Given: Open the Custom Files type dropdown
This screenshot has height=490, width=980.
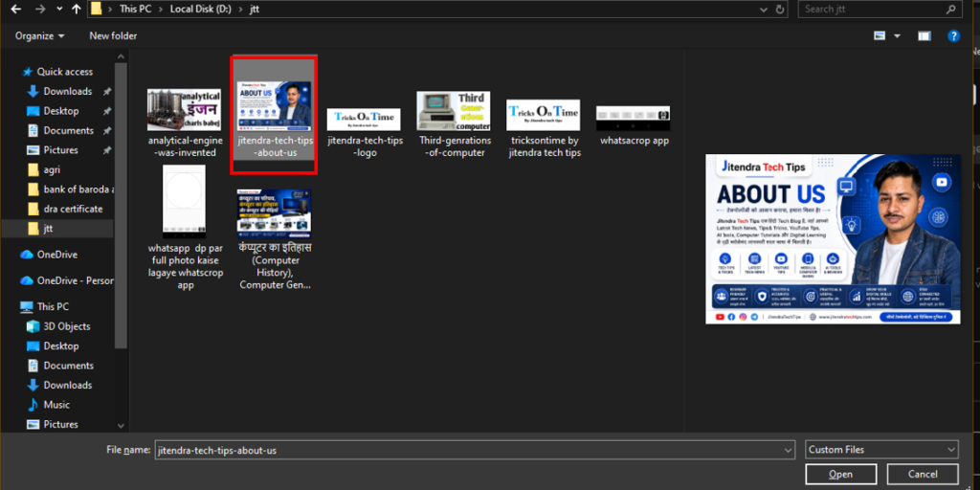Looking at the screenshot, I should [881, 450].
